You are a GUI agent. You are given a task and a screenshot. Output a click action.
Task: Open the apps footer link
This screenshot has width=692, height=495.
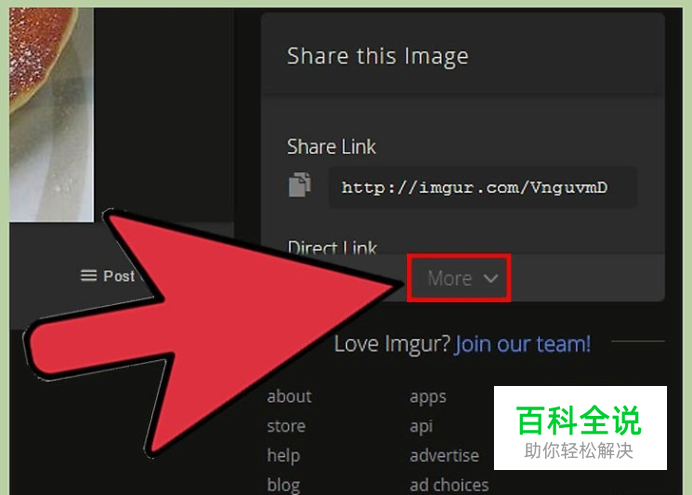(428, 397)
